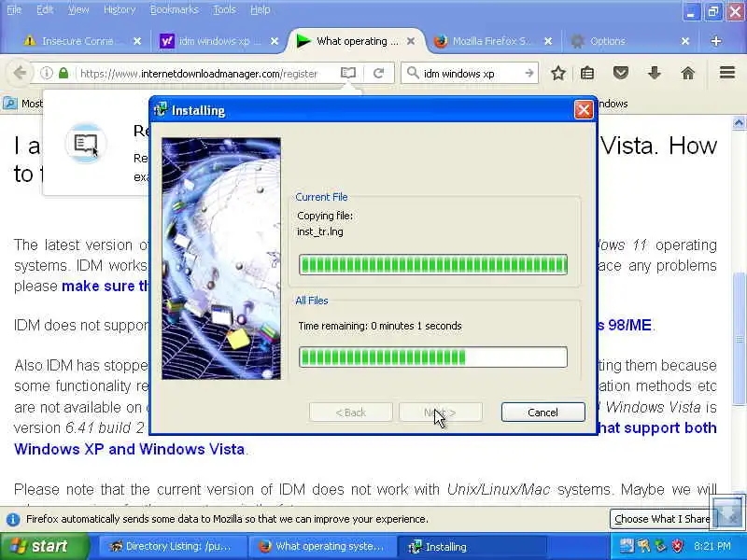
Task: Show bookmarks list icon in toolbar
Action: point(587,74)
